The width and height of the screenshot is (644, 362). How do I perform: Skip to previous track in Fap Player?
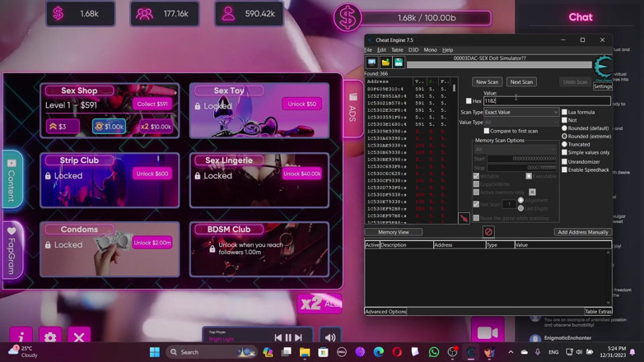click(x=278, y=337)
